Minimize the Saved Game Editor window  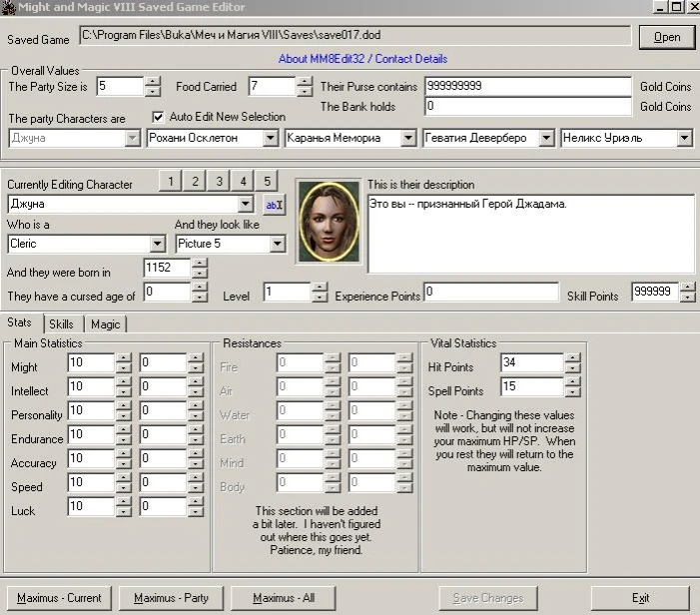point(660,7)
